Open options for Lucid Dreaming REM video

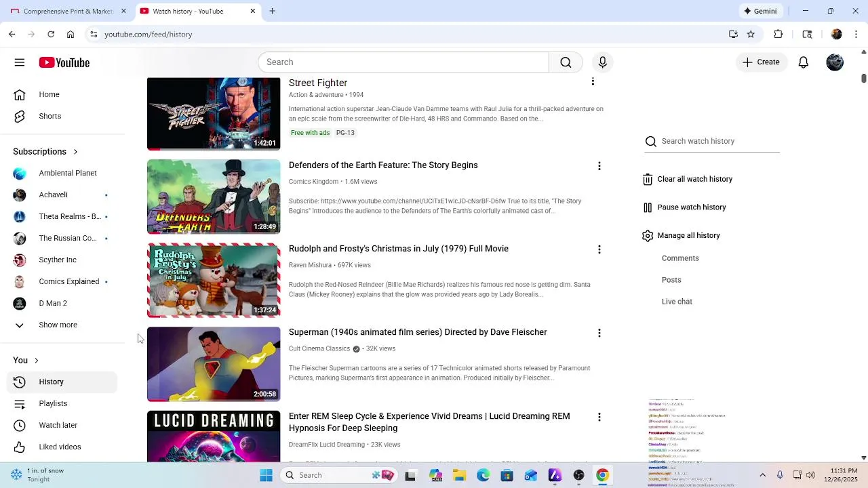click(x=599, y=417)
